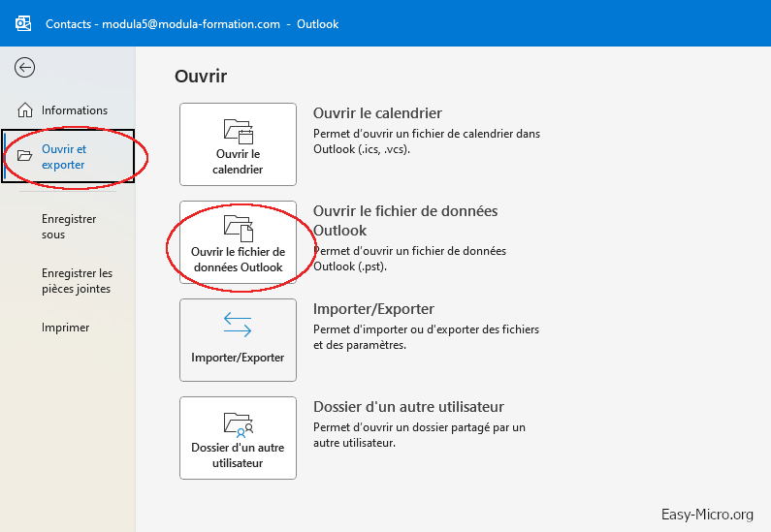
Task: Open the Imprimer sidebar entry
Action: pyautogui.click(x=65, y=328)
